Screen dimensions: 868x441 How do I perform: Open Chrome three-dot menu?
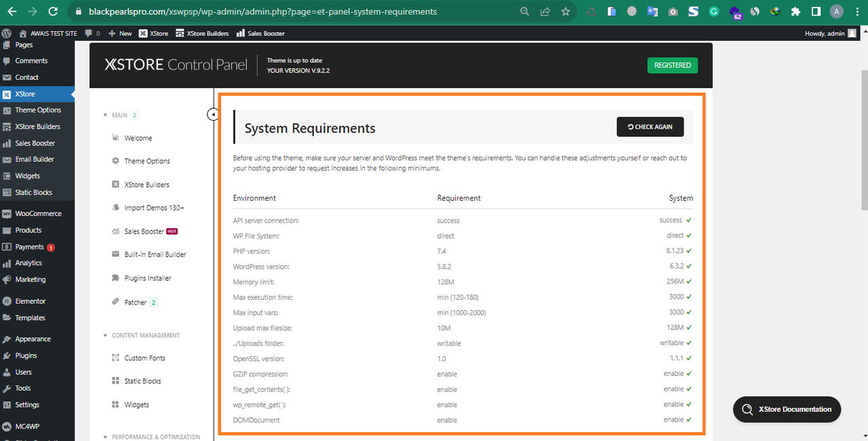click(x=856, y=12)
